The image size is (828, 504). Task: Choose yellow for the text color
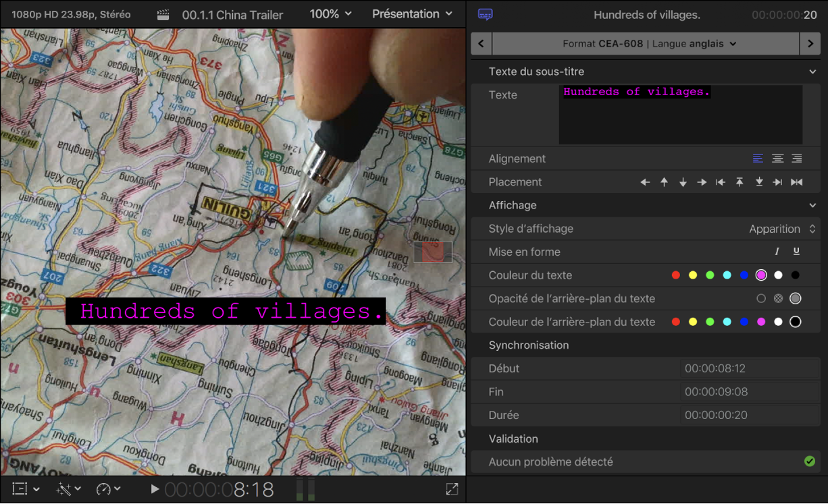point(692,275)
